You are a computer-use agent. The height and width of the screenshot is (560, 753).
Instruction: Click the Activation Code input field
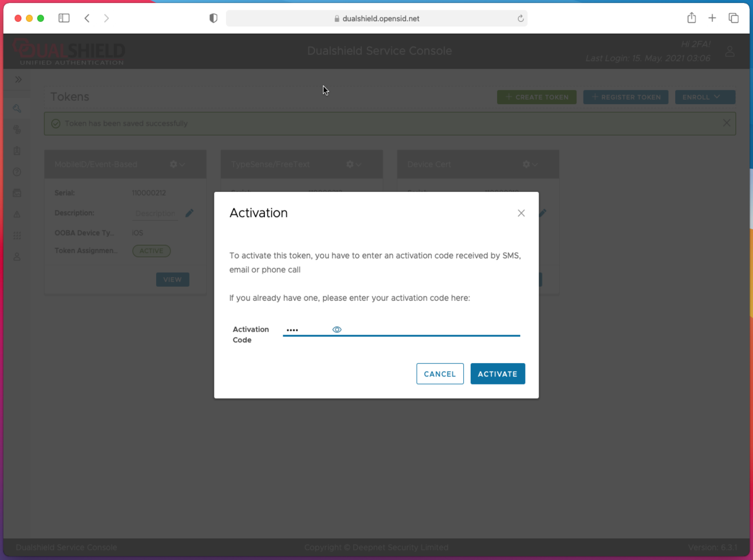(x=424, y=330)
